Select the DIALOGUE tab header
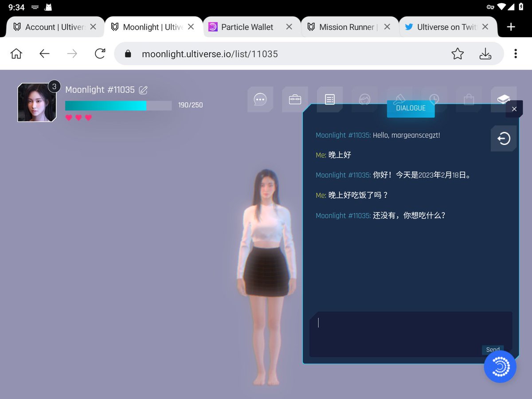532x399 pixels. pos(411,108)
